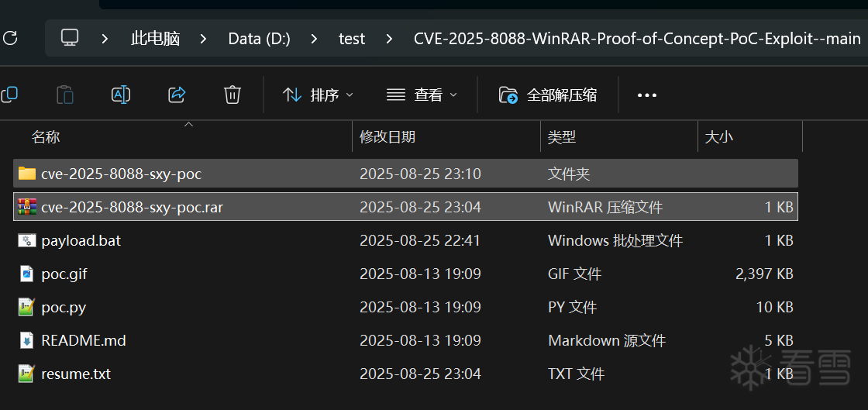The height and width of the screenshot is (410, 868).
Task: Click the yellow folder icon of cve-2025-8088-sxy-poc
Action: click(26, 174)
